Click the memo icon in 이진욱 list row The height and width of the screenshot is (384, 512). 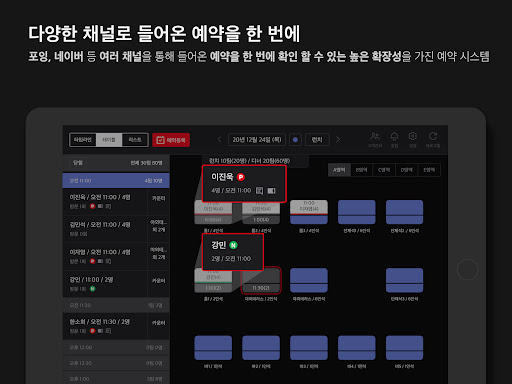tap(108, 206)
